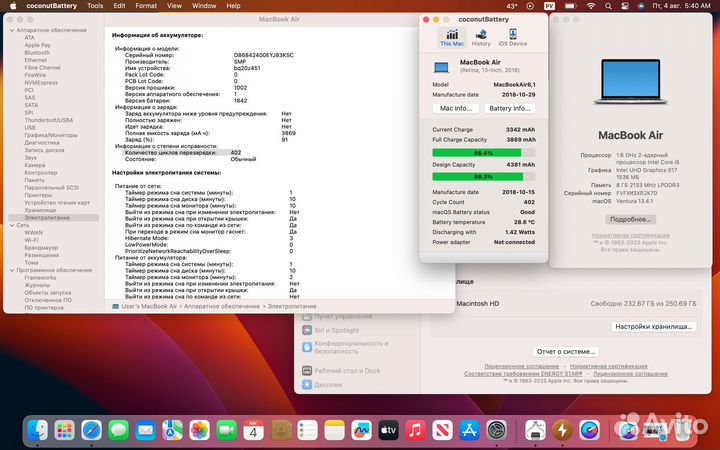This screenshot has width=720, height=450.
Task: Open Window menu
Action: click(204, 6)
